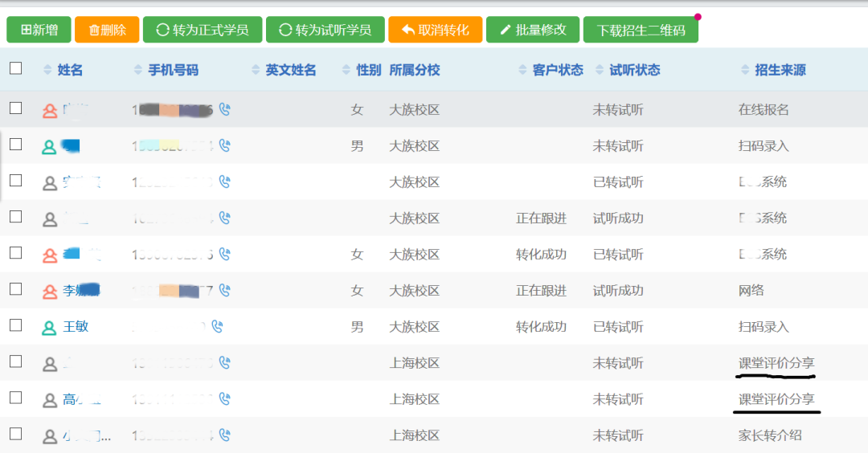Click the sort arrows beside 客户状态 header

(x=522, y=71)
